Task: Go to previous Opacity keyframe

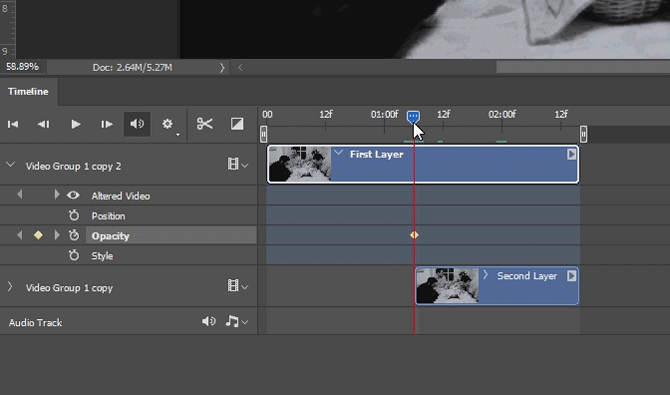Action: click(20, 235)
